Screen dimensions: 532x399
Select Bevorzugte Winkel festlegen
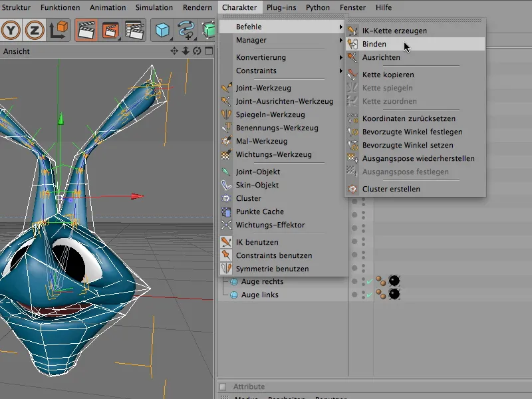coord(415,132)
